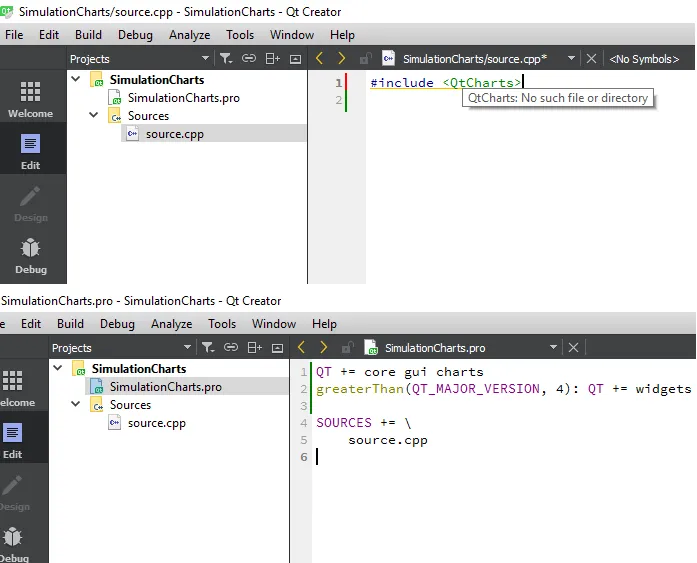Open Debug menu in top window

pos(135,35)
